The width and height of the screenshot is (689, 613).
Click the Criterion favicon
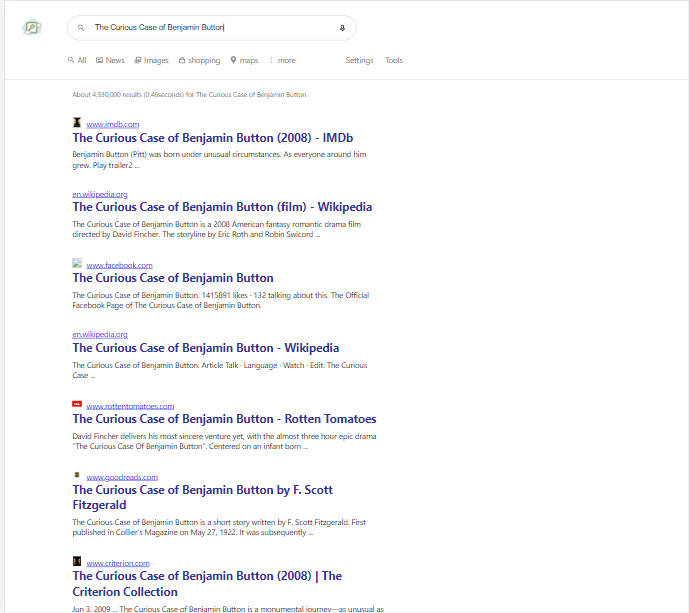click(x=77, y=561)
